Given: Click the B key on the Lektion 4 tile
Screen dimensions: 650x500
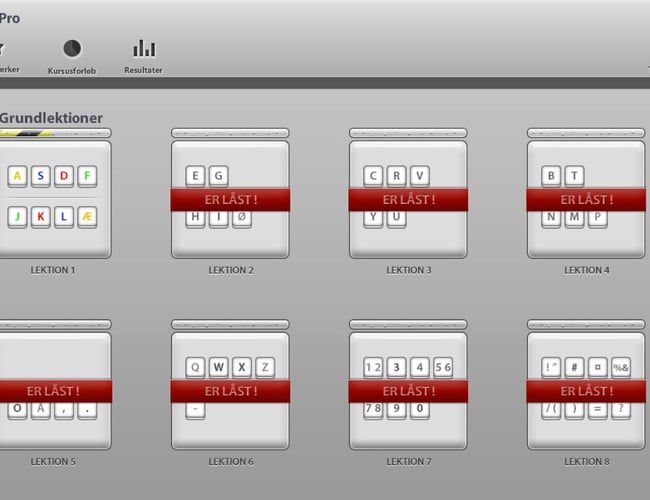Looking at the screenshot, I should pos(551,177).
